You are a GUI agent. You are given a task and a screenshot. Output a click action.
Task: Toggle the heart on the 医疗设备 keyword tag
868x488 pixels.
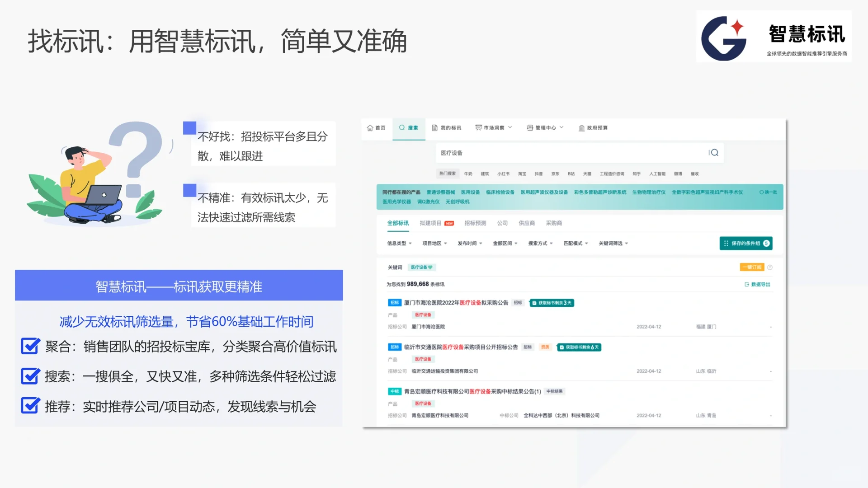(430, 267)
